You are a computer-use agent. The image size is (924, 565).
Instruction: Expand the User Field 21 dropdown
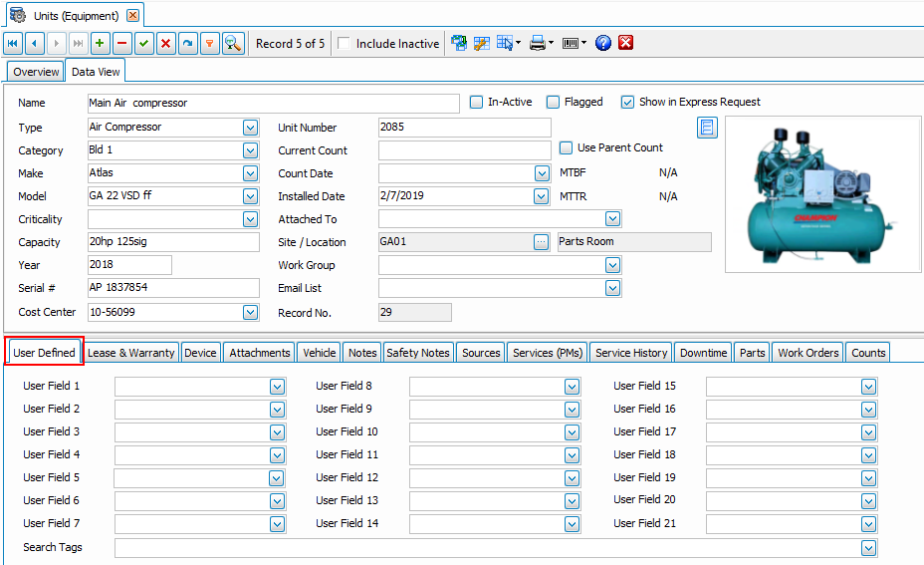(x=868, y=524)
